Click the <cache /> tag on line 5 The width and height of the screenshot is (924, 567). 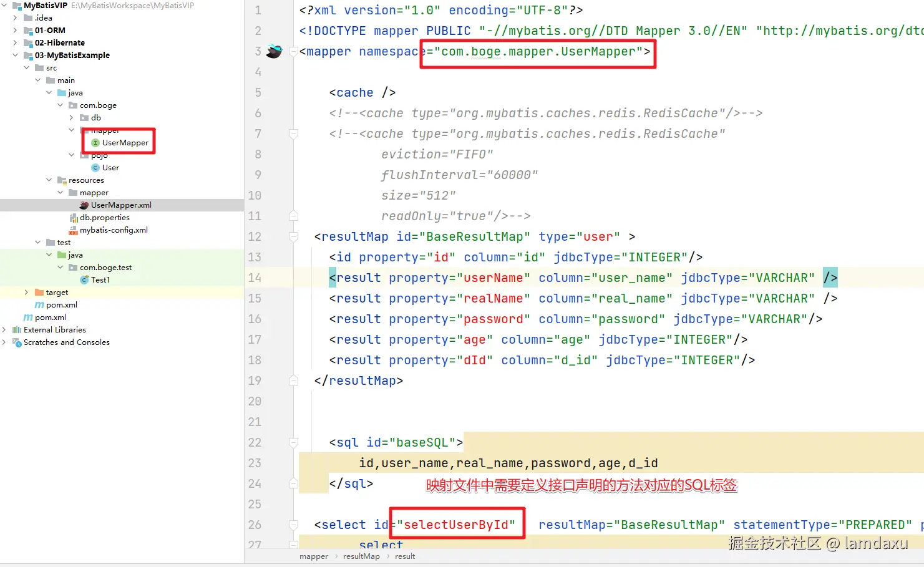tap(362, 92)
